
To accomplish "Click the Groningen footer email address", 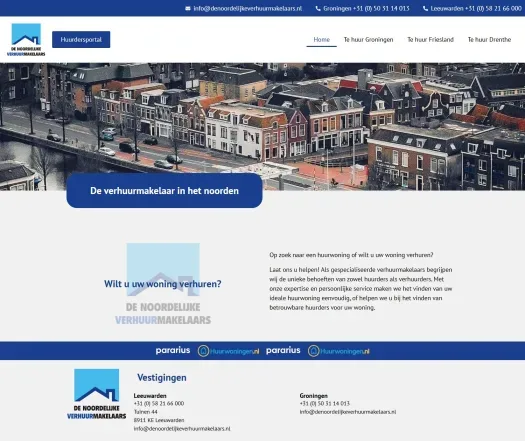I will coord(348,412).
